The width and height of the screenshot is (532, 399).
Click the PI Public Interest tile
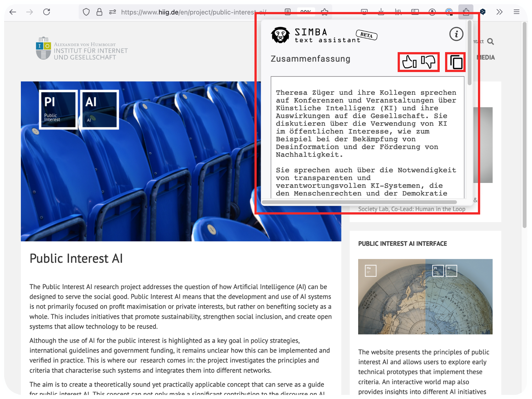58,110
